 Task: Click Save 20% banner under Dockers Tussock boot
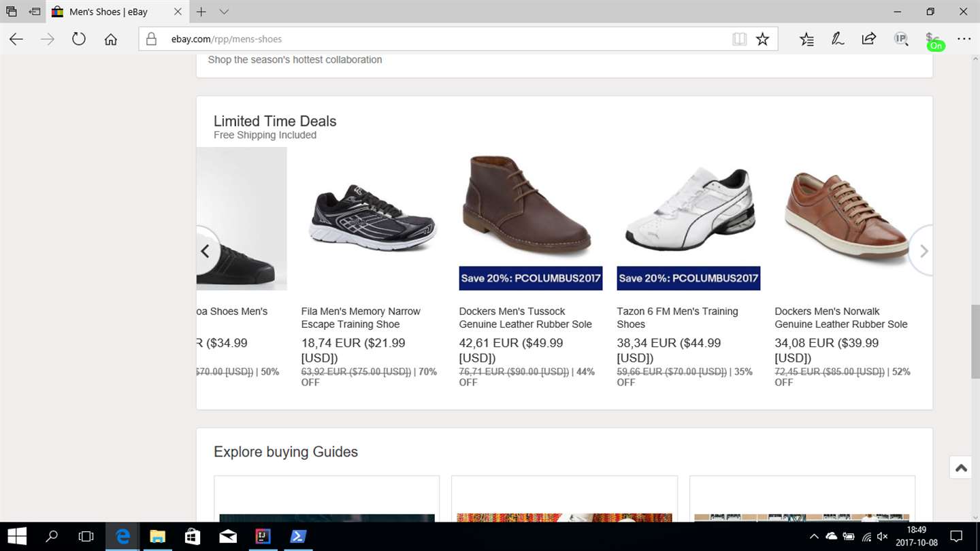click(x=531, y=278)
